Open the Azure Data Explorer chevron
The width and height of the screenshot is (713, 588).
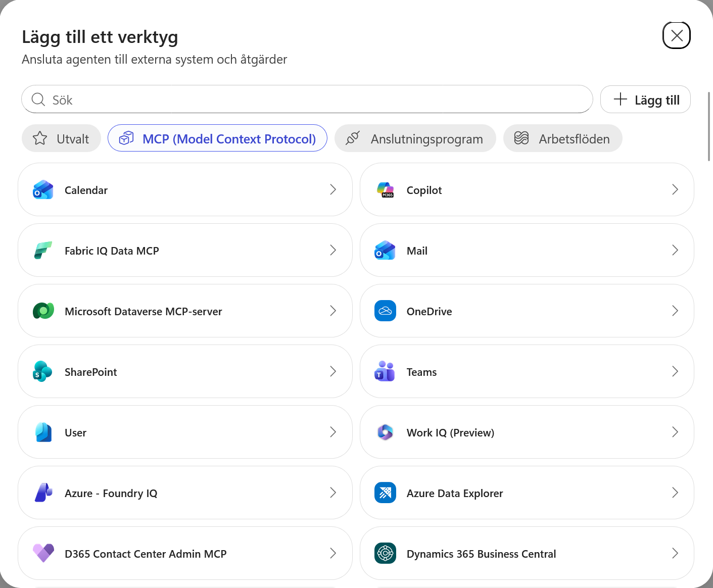[675, 493]
